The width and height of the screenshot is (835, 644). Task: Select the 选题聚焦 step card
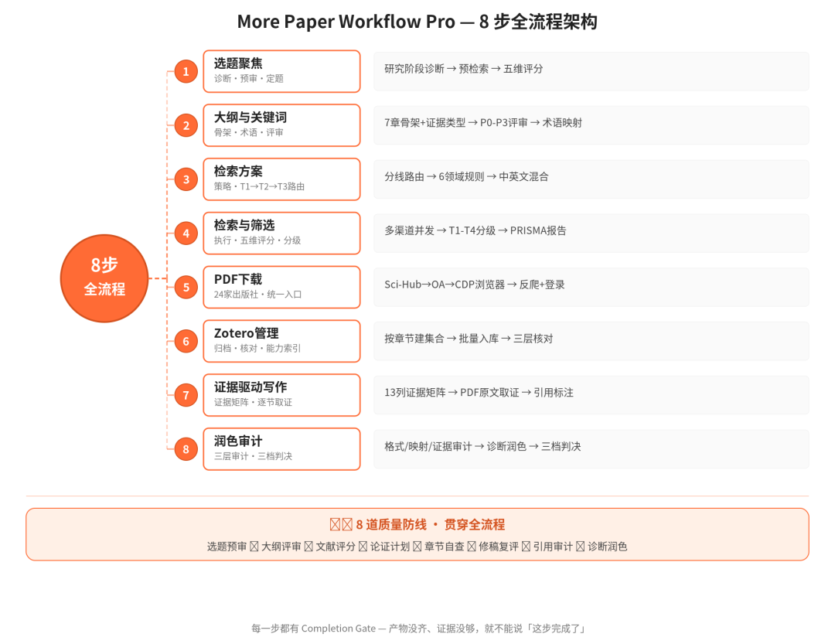(x=281, y=71)
